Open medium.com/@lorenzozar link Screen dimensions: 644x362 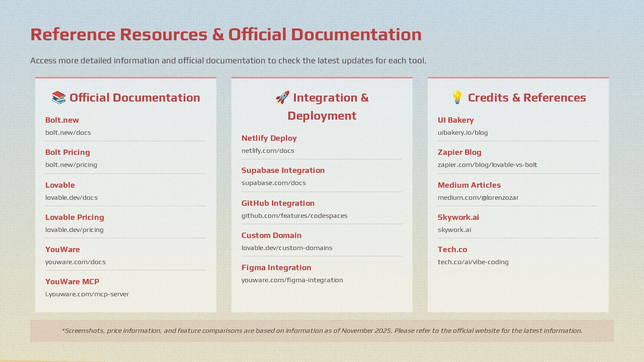click(478, 198)
